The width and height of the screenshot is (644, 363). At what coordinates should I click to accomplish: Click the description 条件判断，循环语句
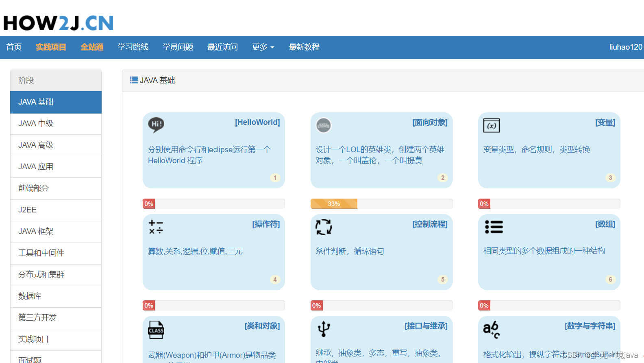350,251
